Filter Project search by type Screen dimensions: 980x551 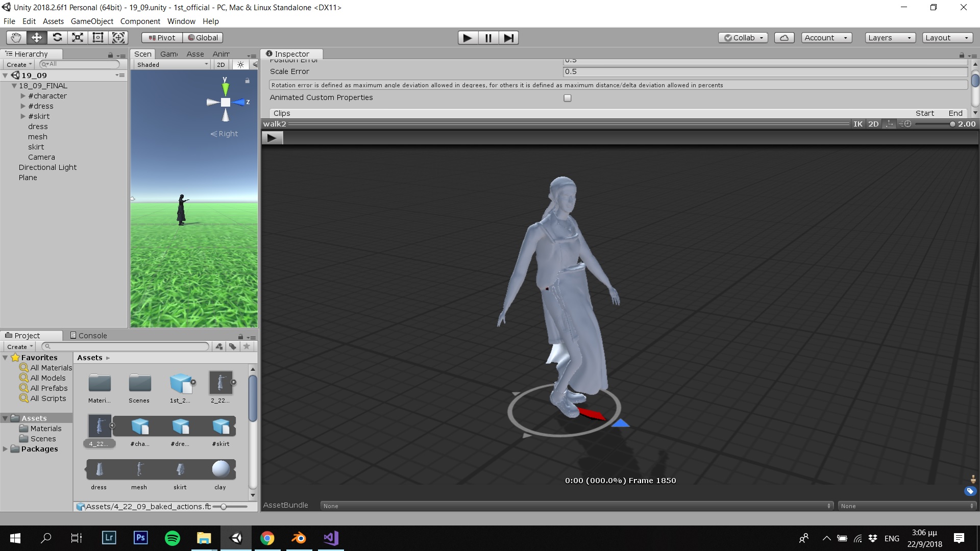[x=219, y=346]
